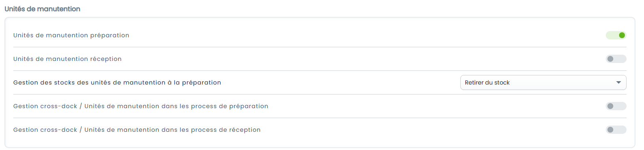Click grey track of the réception units toggle
The width and height of the screenshot is (644, 150).
pyautogui.click(x=620, y=59)
